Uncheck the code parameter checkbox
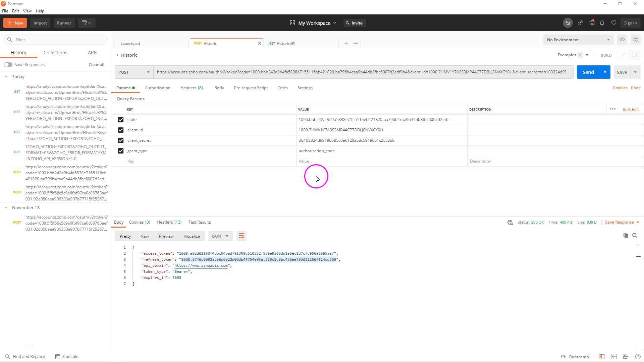This screenshot has height=362, width=644. [121, 120]
